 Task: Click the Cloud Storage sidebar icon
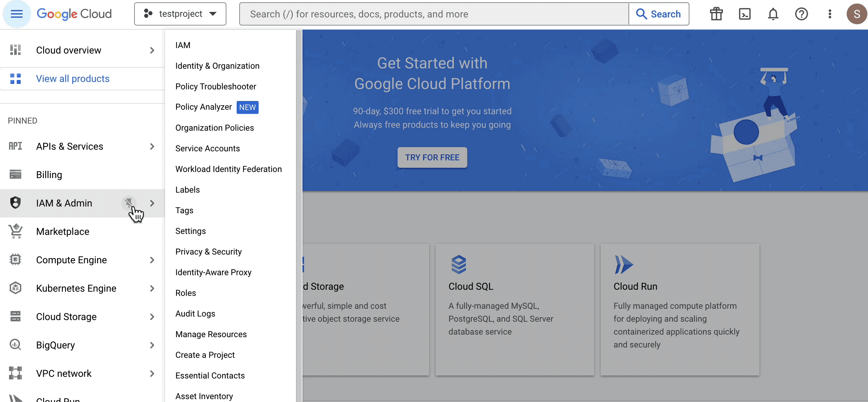[x=15, y=316]
